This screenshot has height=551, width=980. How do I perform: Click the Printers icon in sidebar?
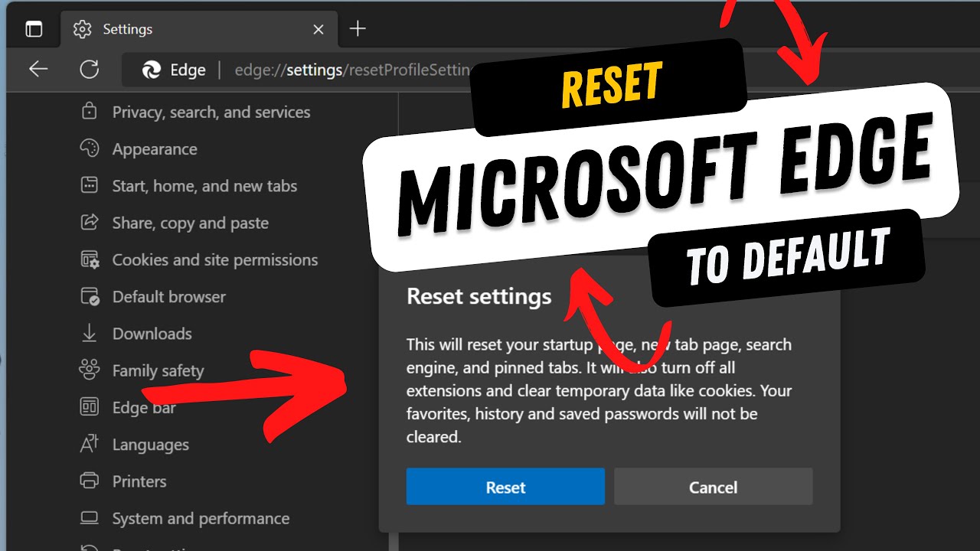pos(90,481)
